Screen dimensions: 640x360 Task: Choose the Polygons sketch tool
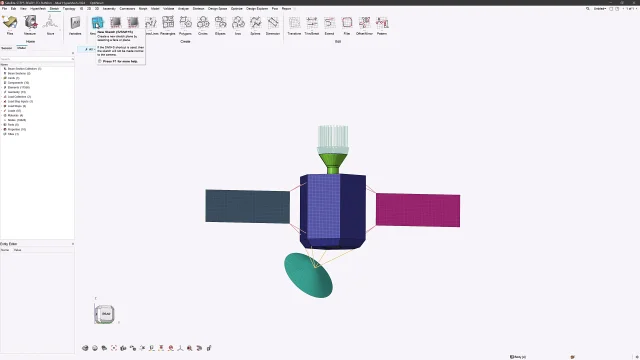pyautogui.click(x=185, y=25)
